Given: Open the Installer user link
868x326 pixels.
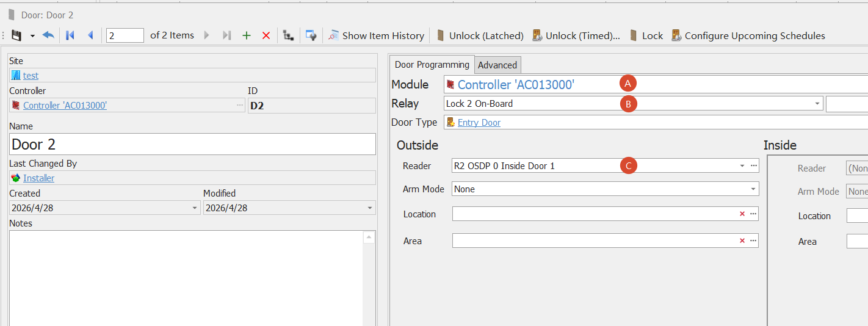Looking at the screenshot, I should click(x=38, y=178).
